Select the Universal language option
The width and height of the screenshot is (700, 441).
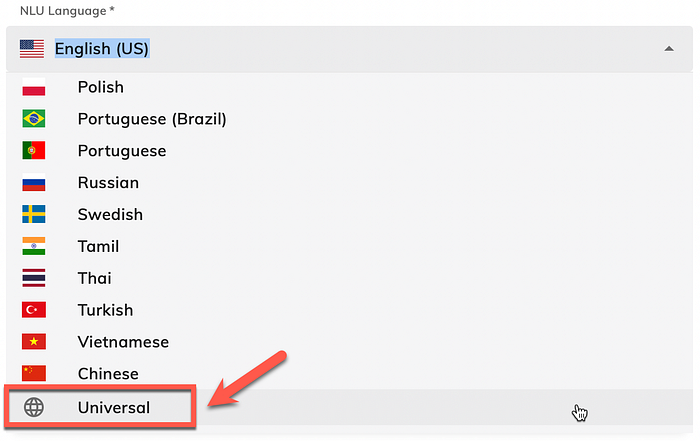click(x=349, y=407)
